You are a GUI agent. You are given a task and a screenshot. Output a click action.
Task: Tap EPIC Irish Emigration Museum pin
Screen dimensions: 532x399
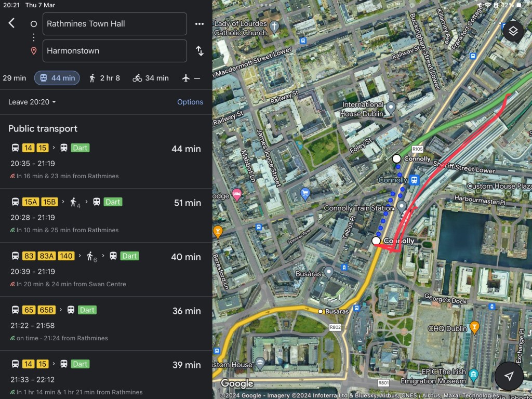[473, 375]
